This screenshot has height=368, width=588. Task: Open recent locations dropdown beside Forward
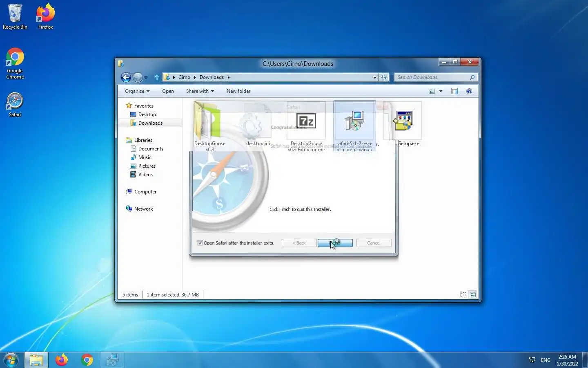click(146, 78)
